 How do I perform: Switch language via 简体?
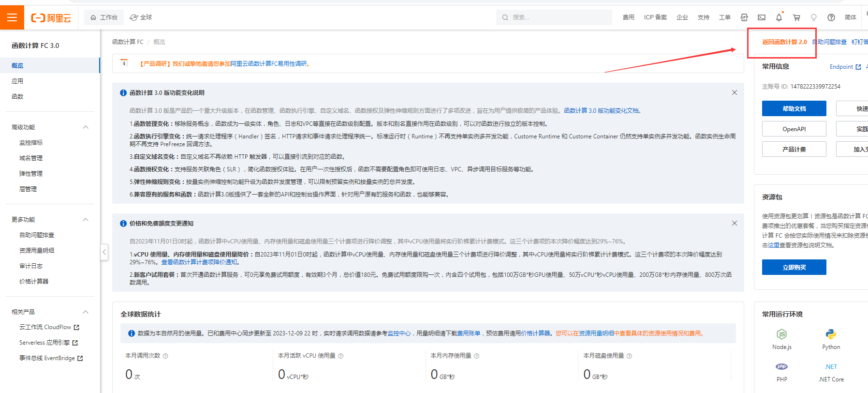(851, 17)
